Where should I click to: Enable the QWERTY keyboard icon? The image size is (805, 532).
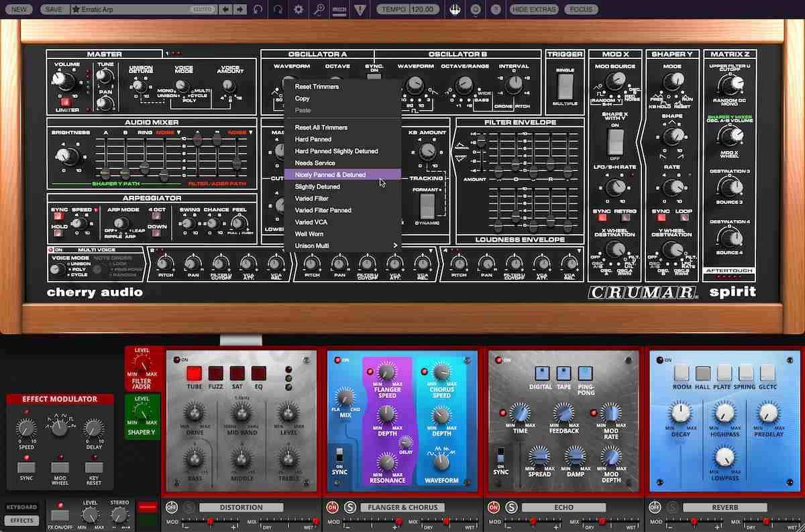click(338, 9)
